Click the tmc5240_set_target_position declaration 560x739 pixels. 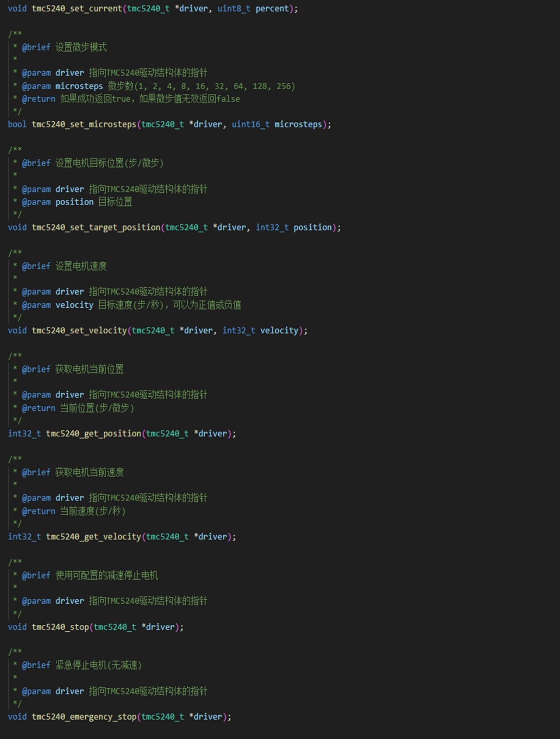click(x=174, y=227)
